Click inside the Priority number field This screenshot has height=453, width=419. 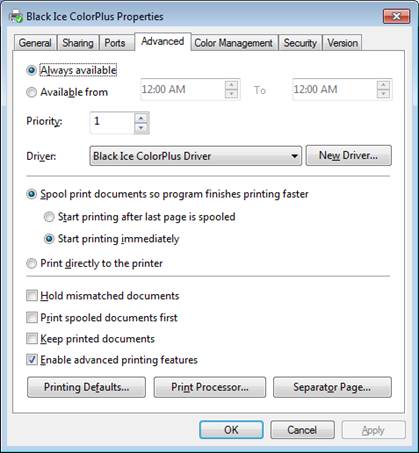click(x=112, y=123)
